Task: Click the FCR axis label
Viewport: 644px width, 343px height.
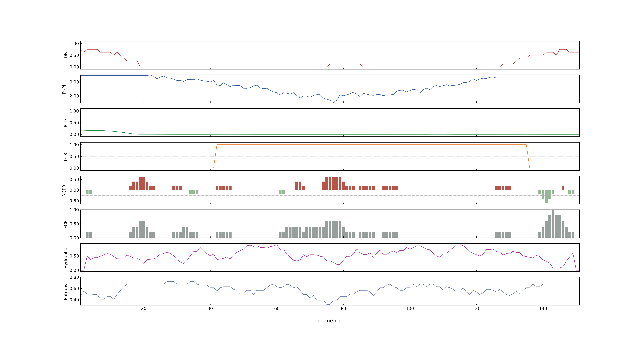Action: pyautogui.click(x=66, y=224)
